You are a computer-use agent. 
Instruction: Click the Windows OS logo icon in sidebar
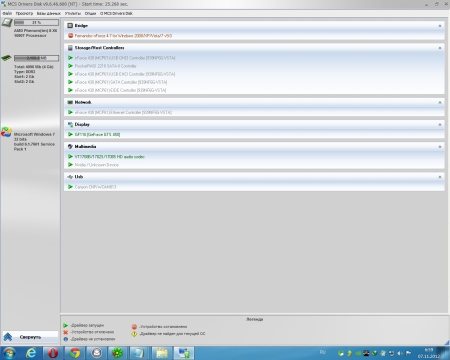click(6, 132)
